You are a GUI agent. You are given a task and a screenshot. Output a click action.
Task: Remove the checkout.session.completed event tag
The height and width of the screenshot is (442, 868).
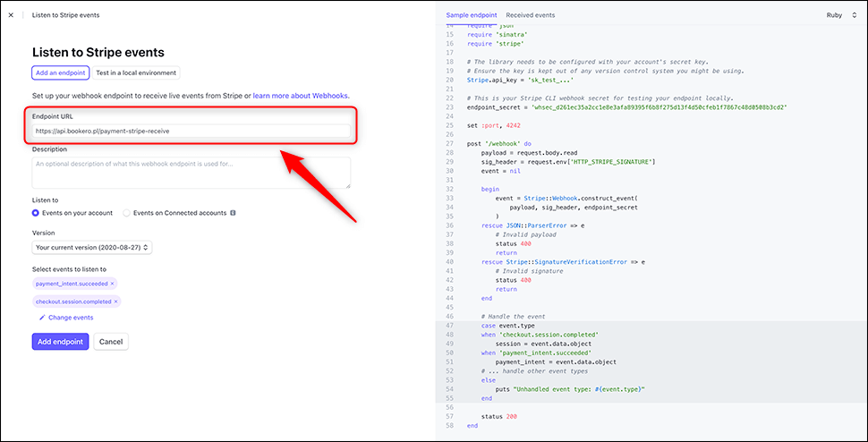115,302
